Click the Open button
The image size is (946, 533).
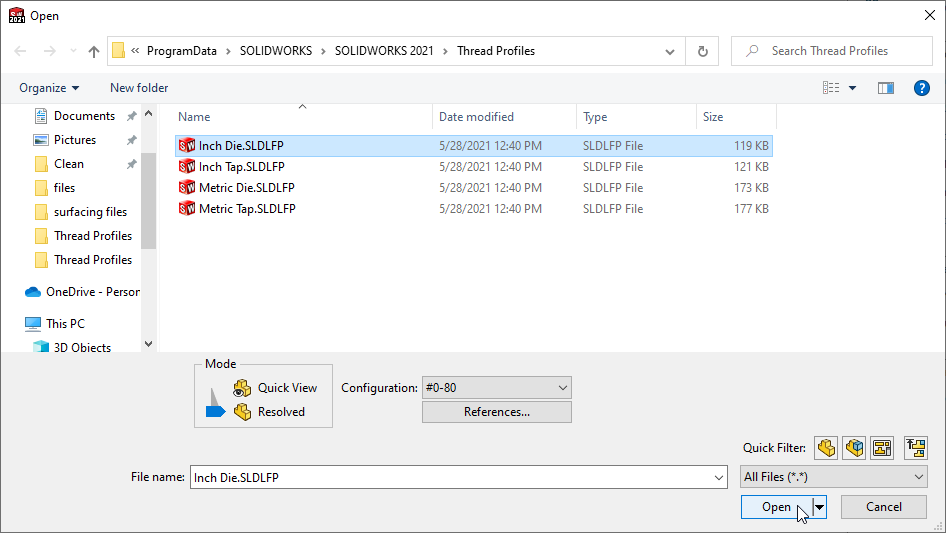tap(776, 507)
